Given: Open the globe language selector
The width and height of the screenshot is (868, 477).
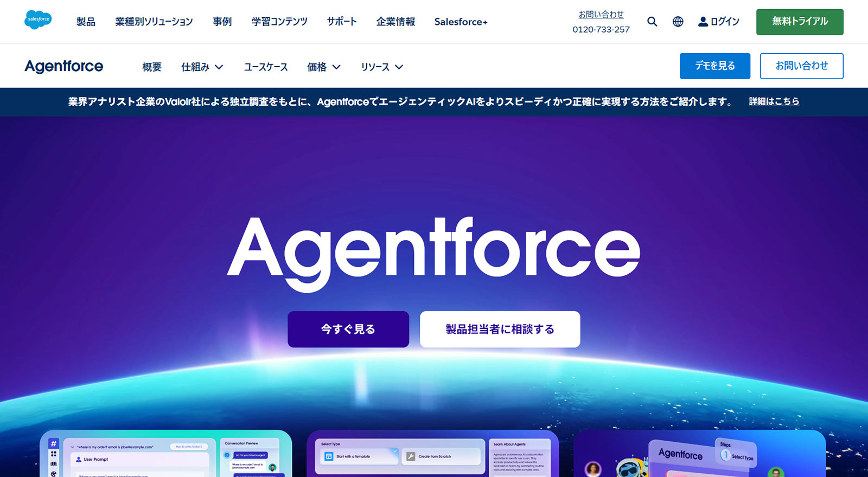Looking at the screenshot, I should [678, 22].
